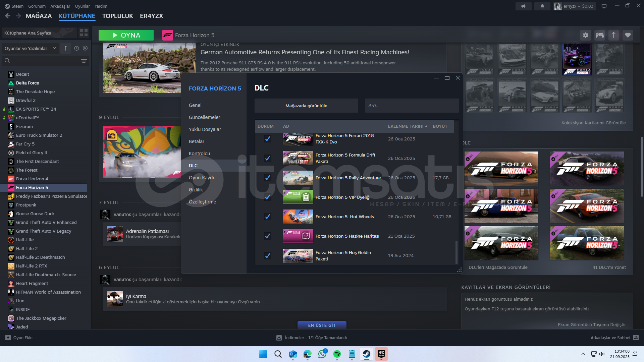This screenshot has width=644, height=362.
Task: Open game settings gear icon
Action: 585,35
